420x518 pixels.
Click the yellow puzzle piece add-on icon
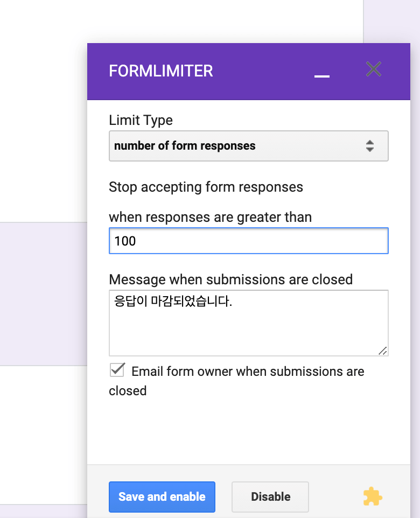point(373,496)
